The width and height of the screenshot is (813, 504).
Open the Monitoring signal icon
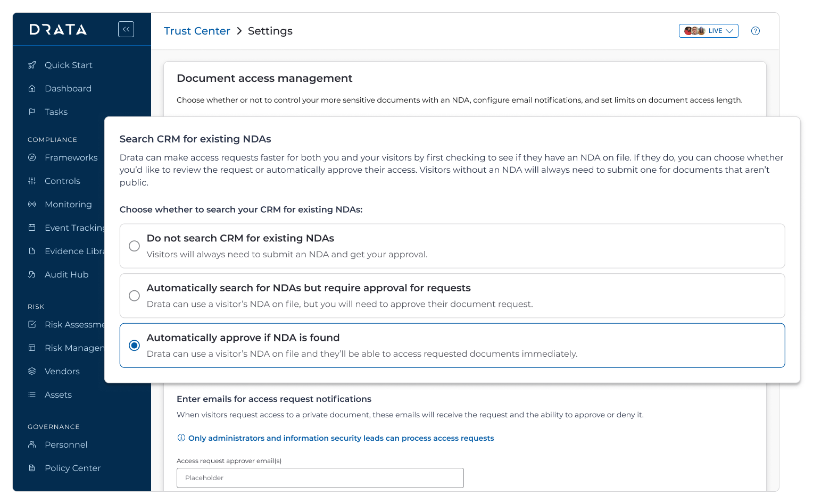(x=32, y=204)
